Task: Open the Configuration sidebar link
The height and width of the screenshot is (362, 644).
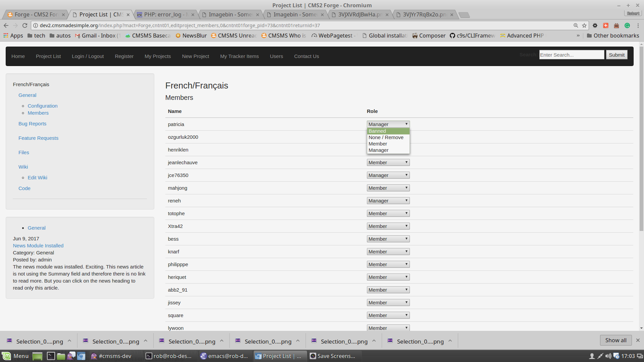Action: 43,106
